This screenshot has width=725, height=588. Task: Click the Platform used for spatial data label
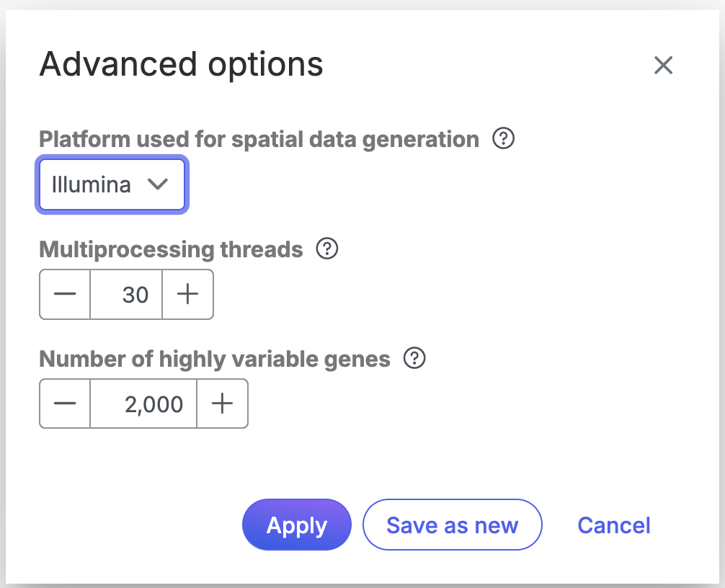[x=259, y=139]
